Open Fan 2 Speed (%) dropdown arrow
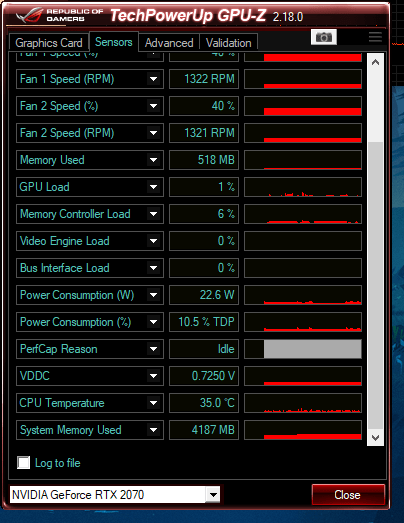 pos(153,106)
